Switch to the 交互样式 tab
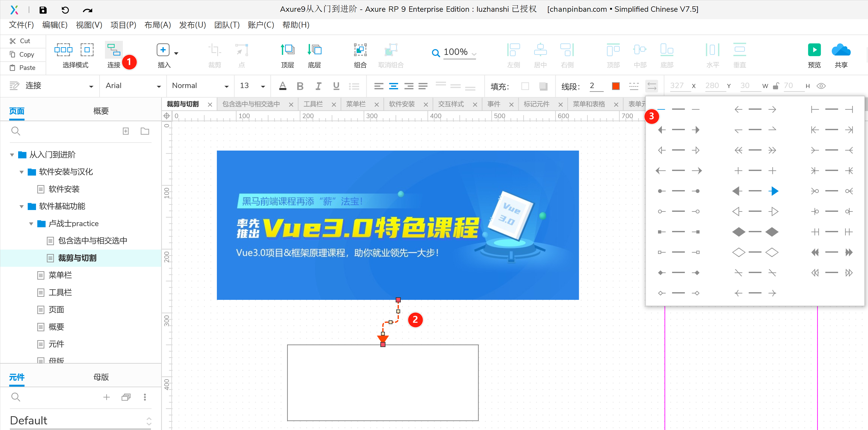868x430 pixels. click(451, 104)
